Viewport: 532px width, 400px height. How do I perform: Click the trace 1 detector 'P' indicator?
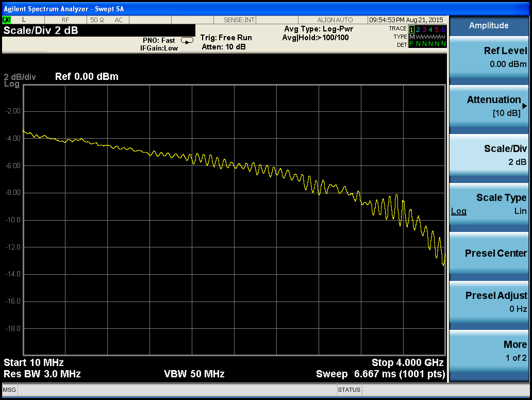411,44
